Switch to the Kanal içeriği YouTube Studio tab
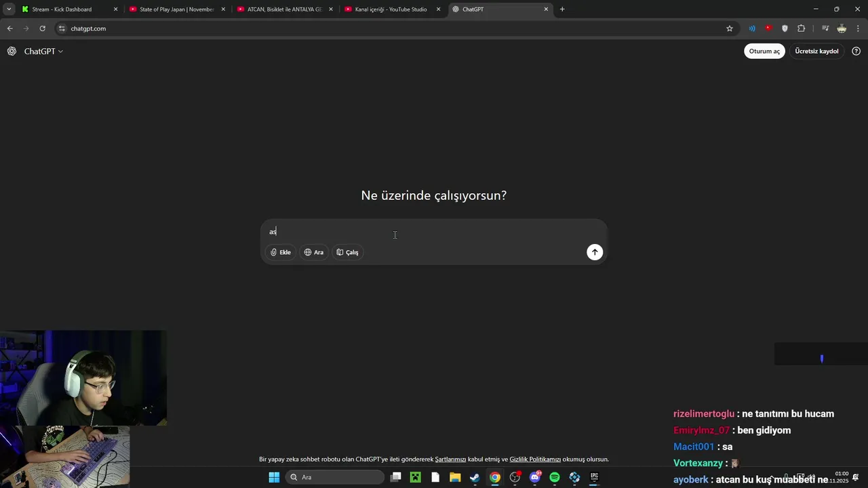868x488 pixels. [391, 9]
